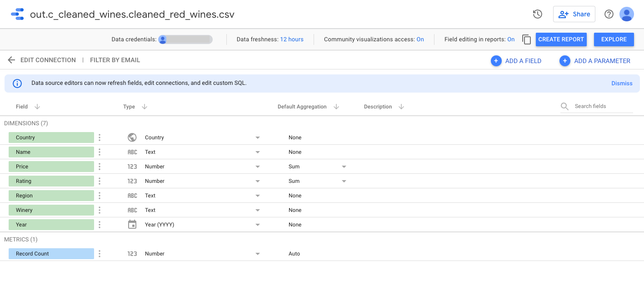Open version history with the clock icon
The image size is (644, 290).
coord(537,14)
